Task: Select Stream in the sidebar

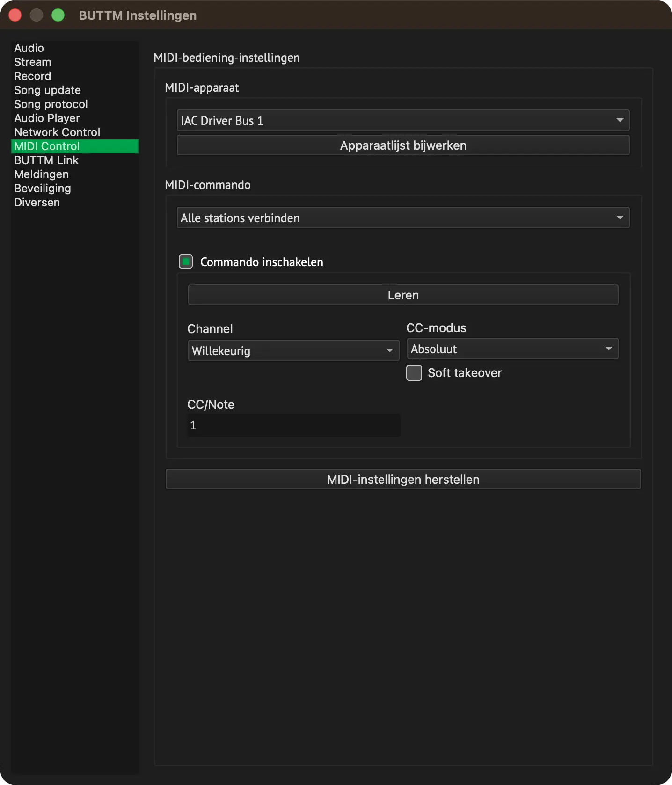Action: (75, 62)
